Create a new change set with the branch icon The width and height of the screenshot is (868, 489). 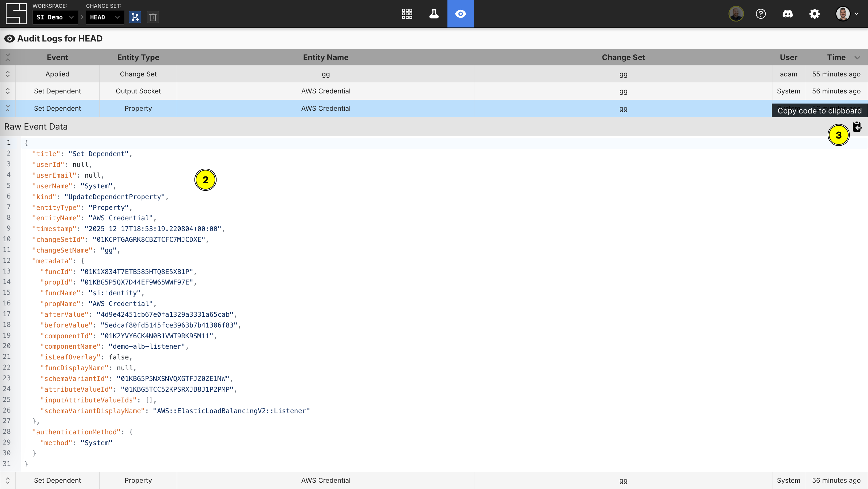tap(135, 17)
